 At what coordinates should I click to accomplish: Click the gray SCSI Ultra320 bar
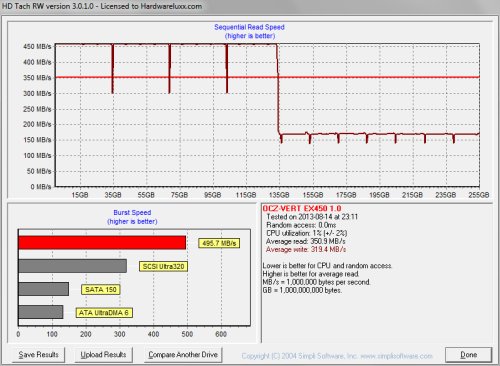click(x=73, y=266)
